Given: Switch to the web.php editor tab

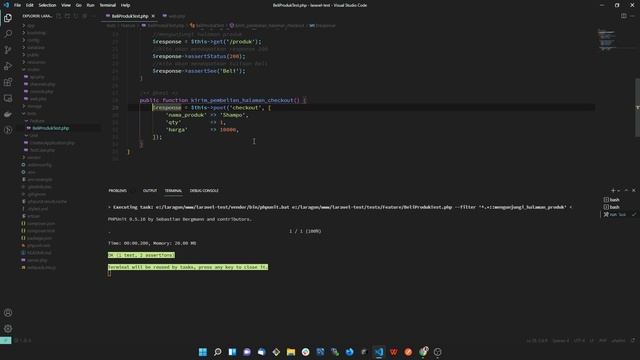Looking at the screenshot, I should click(174, 16).
